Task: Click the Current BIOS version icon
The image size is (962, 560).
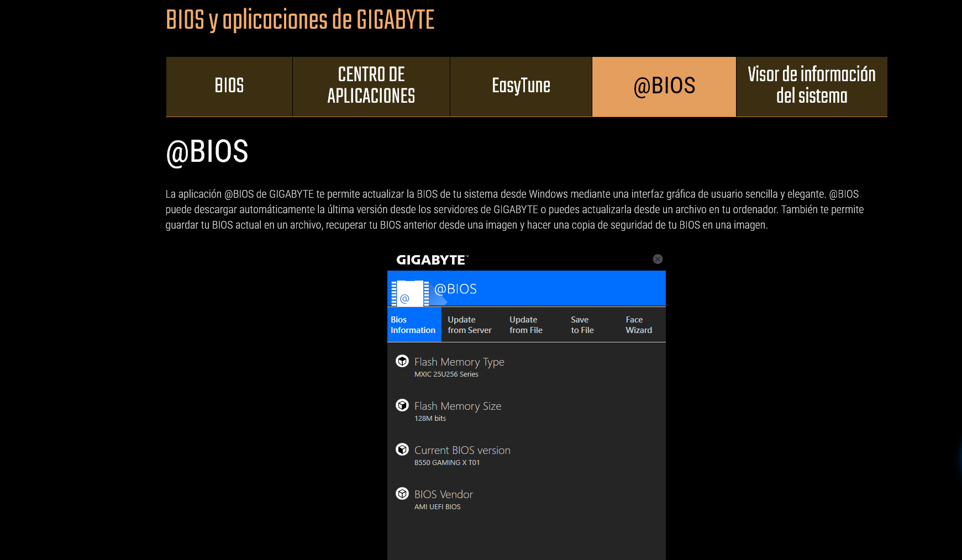Action: (x=402, y=450)
